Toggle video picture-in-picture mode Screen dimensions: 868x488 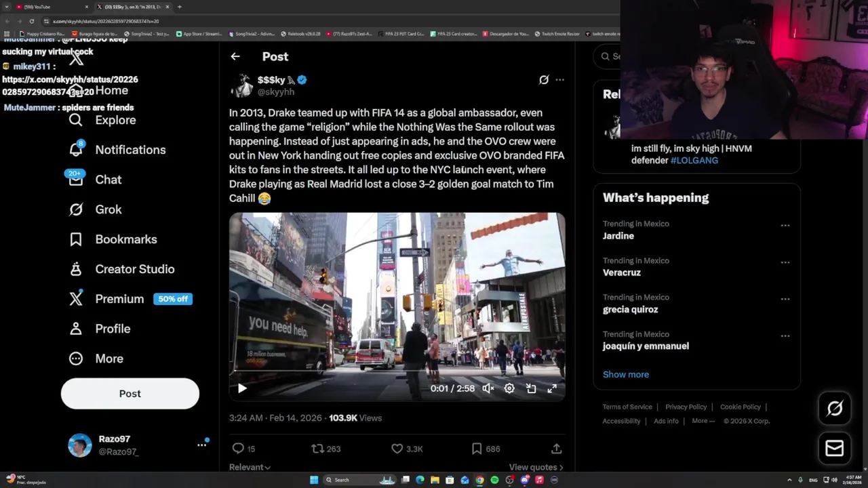coord(531,388)
